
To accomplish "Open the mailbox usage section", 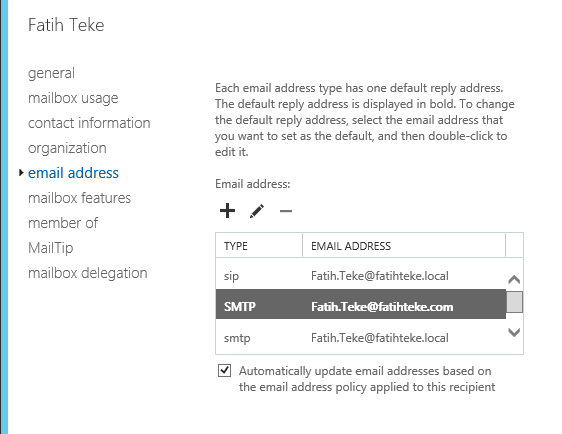I will [73, 98].
